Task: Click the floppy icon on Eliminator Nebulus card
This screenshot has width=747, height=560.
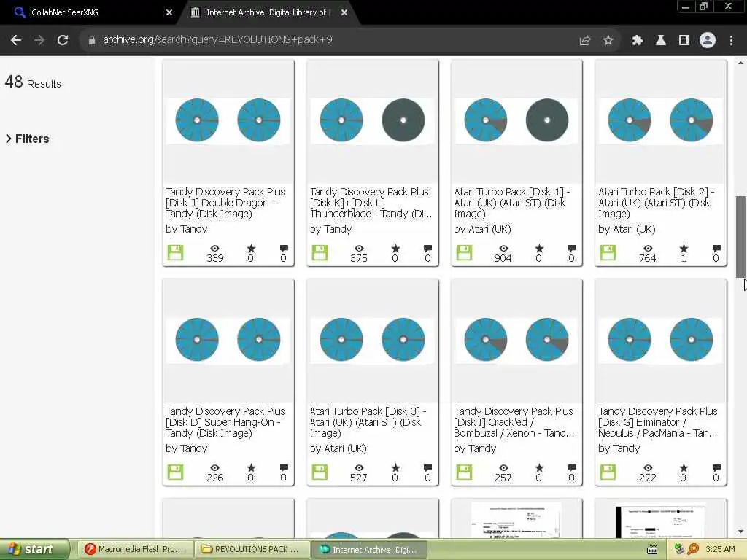Action: (608, 472)
